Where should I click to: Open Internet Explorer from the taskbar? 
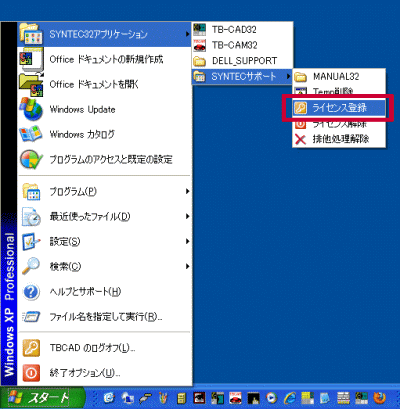click(x=290, y=398)
